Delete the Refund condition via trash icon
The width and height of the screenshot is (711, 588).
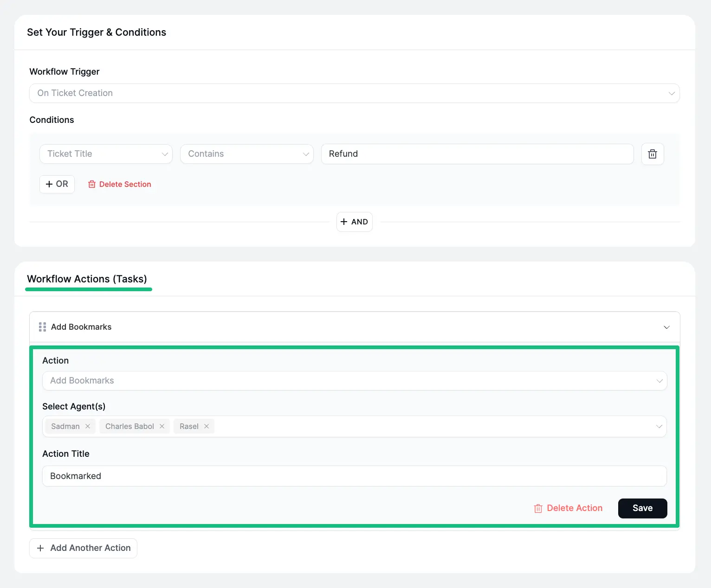652,153
